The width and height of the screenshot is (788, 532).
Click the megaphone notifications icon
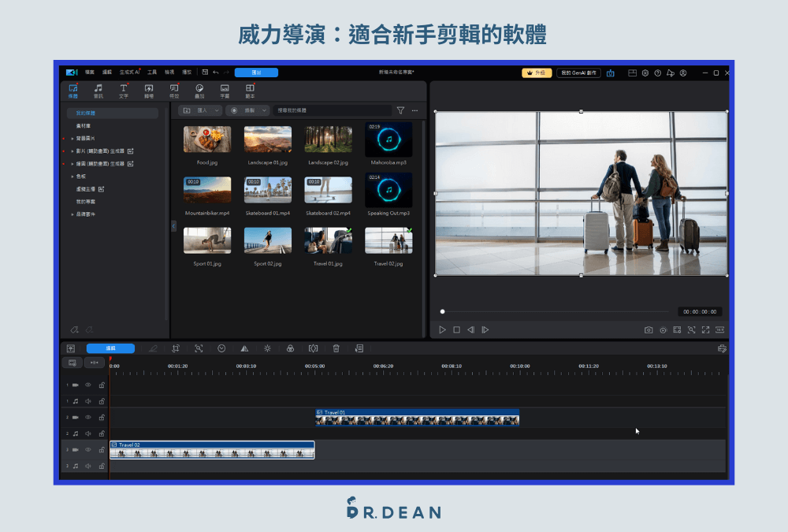pos(671,73)
